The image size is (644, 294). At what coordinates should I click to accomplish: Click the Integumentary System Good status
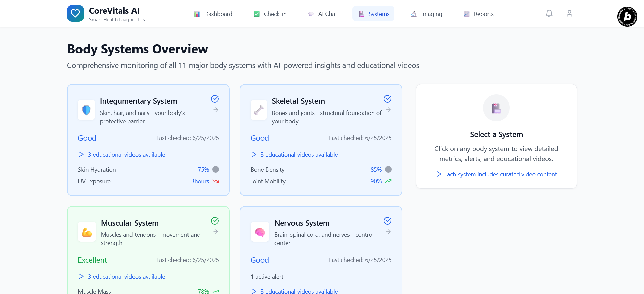point(87,138)
